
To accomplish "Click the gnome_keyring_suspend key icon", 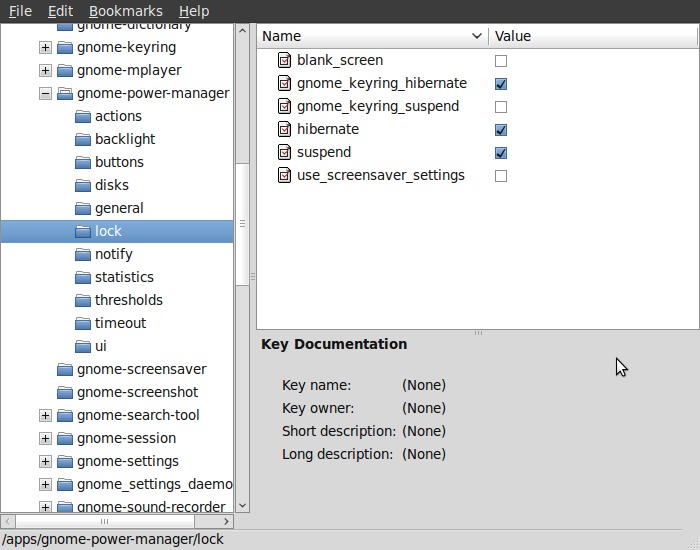I will (284, 106).
